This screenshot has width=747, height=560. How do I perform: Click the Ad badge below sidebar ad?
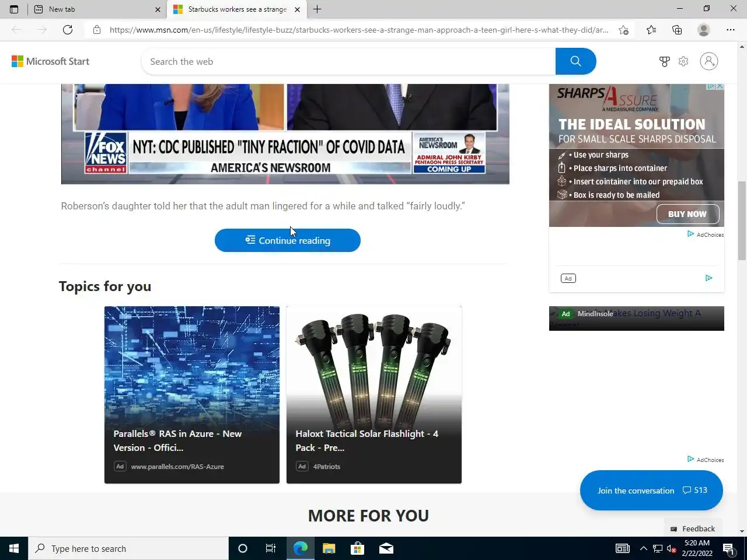point(568,278)
